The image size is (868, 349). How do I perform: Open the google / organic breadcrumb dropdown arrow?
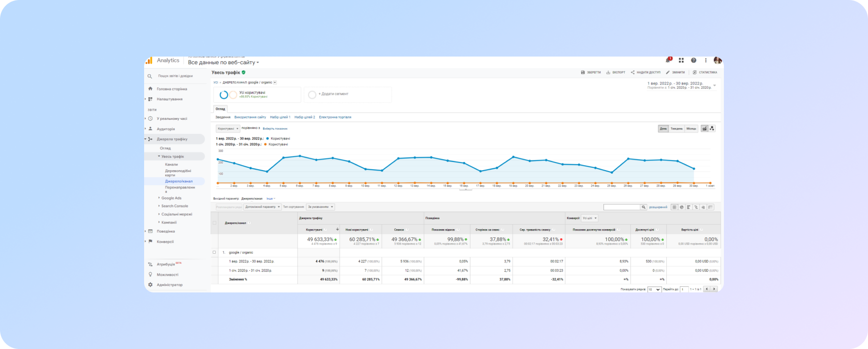275,83
